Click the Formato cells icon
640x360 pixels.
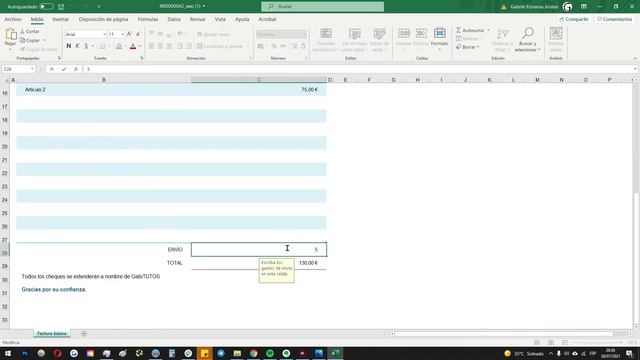tap(440, 33)
